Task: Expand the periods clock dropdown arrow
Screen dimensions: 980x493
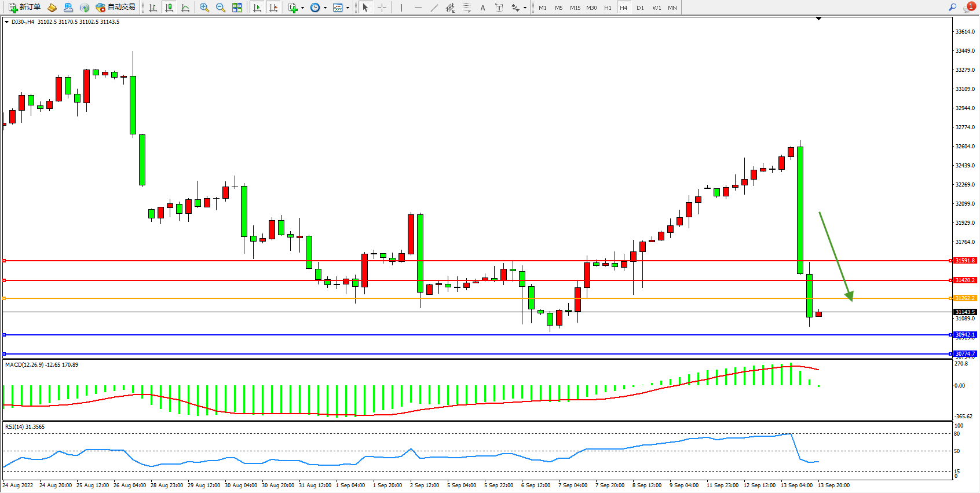Action: point(325,8)
